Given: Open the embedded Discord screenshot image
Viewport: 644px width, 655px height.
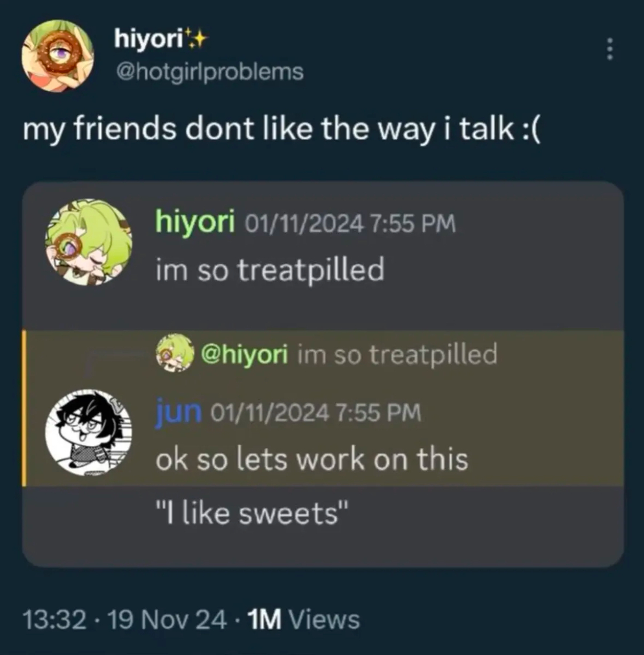Looking at the screenshot, I should (323, 374).
